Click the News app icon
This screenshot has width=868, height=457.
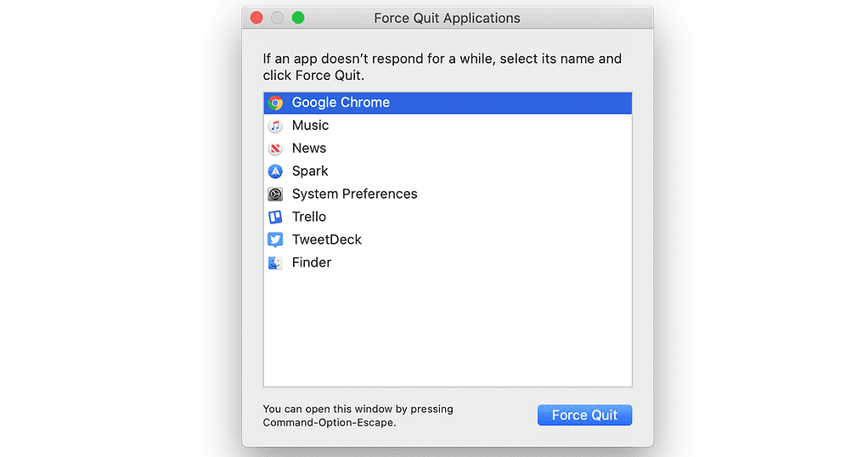(x=275, y=149)
